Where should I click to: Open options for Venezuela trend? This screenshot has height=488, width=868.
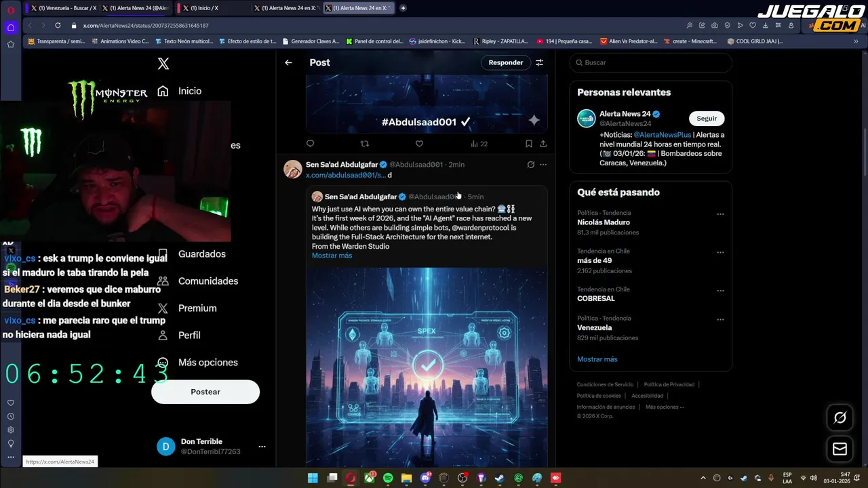[x=720, y=319]
